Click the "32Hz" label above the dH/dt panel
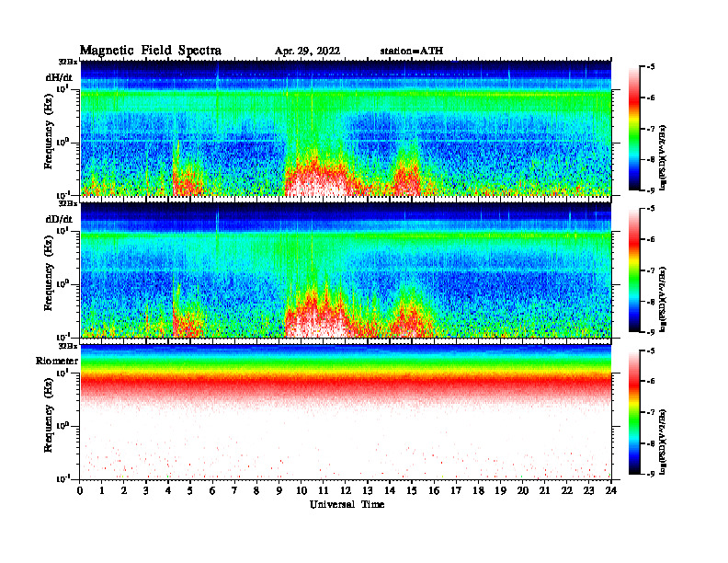 coord(68,62)
